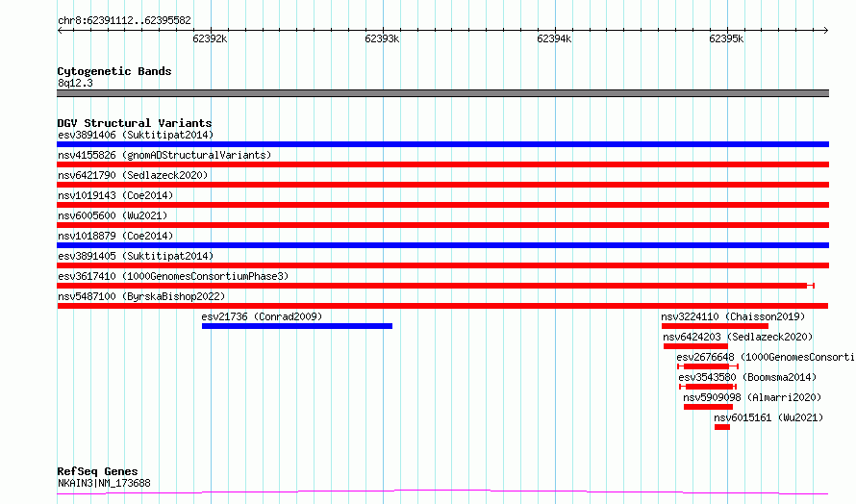Click the ruler's right arrowhead
This screenshot has height=504, width=856.
click(826, 31)
